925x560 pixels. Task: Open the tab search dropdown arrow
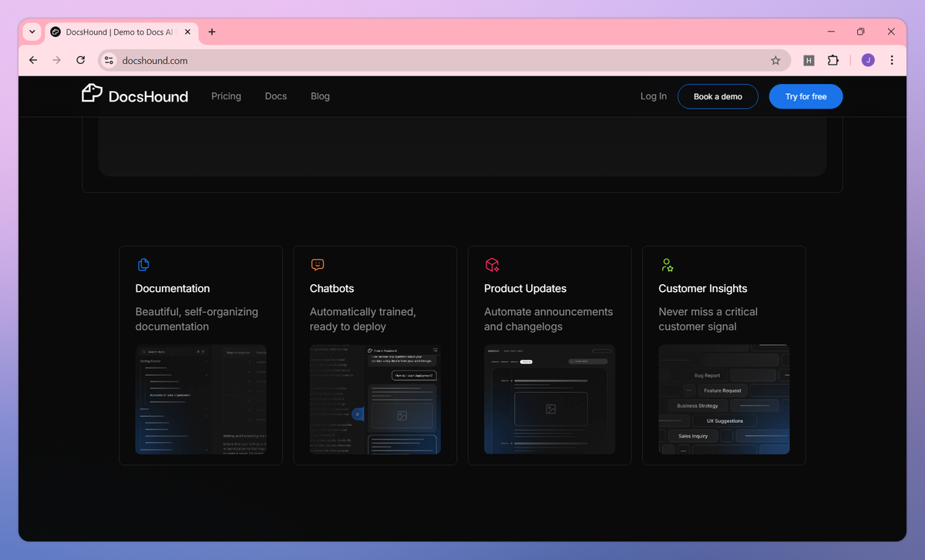(32, 32)
